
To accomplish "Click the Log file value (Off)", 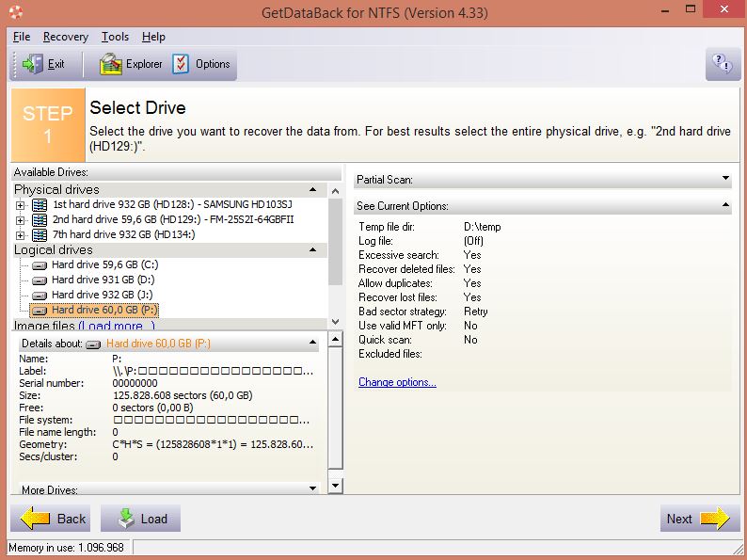I will point(473,241).
